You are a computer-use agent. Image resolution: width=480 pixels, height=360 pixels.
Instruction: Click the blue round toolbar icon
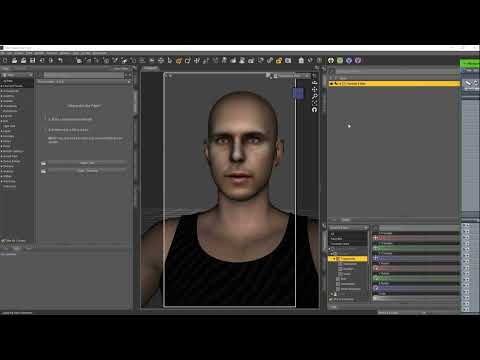(349, 60)
